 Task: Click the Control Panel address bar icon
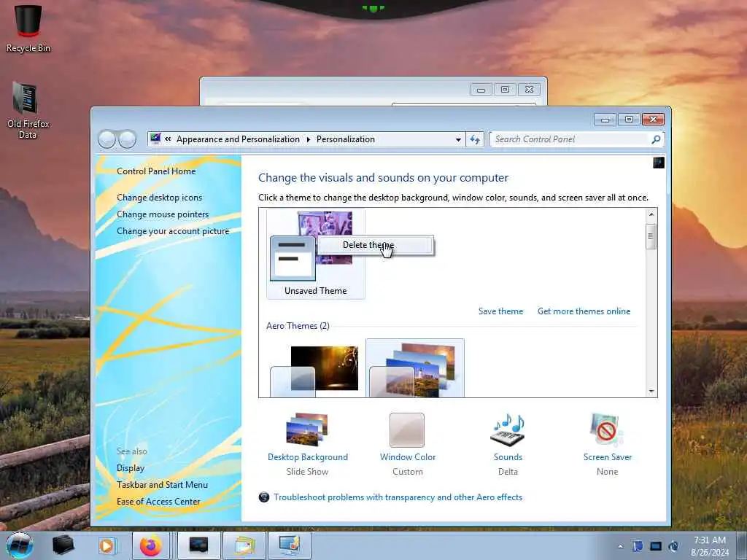click(x=155, y=139)
